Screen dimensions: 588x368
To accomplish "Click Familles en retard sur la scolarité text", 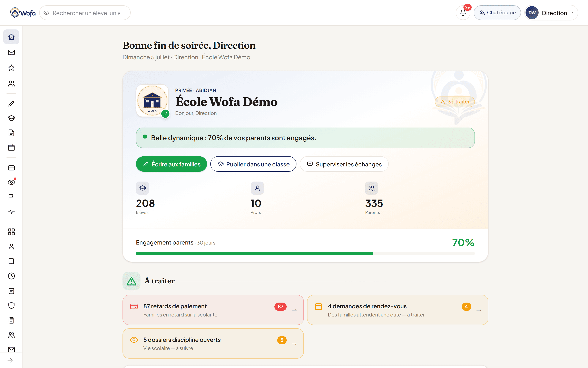I will coord(180,315).
